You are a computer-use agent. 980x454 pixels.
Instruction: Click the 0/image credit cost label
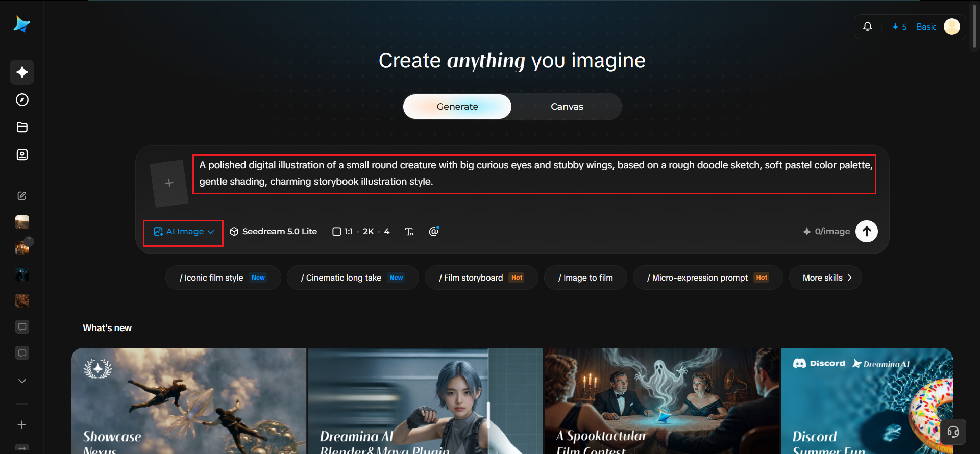click(826, 232)
